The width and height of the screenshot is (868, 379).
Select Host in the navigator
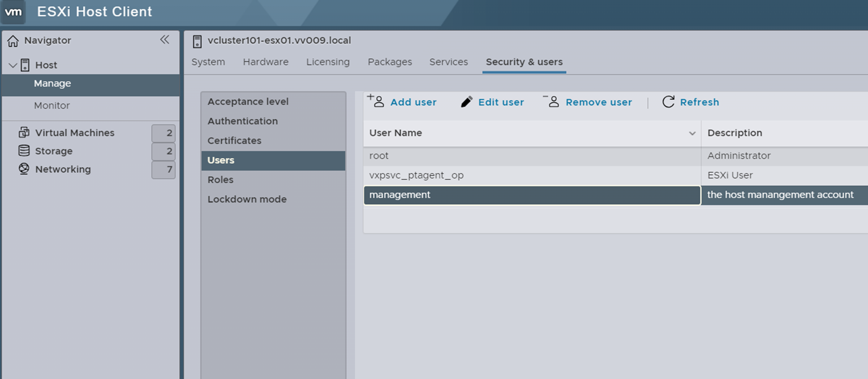[x=46, y=65]
